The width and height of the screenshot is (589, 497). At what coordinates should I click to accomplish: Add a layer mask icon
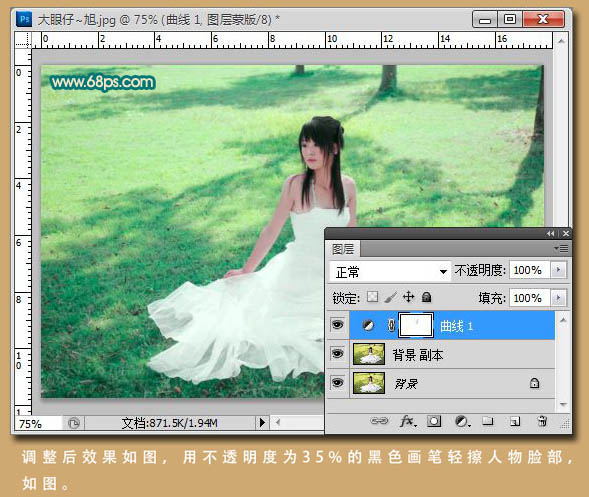(434, 421)
